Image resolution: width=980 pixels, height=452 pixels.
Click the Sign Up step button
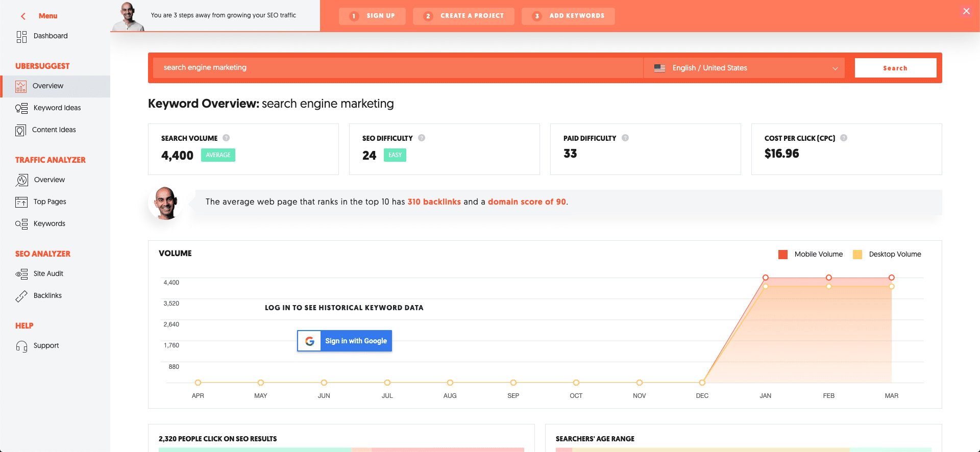(372, 16)
